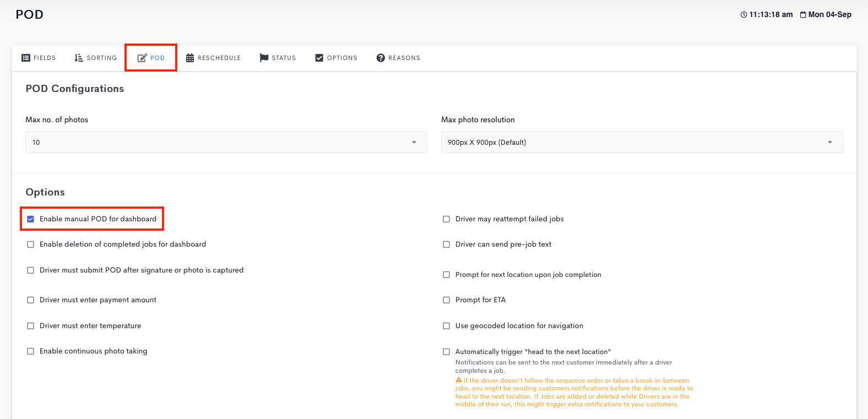Click the orange warning triangle icon
868x419 pixels.
click(x=459, y=380)
